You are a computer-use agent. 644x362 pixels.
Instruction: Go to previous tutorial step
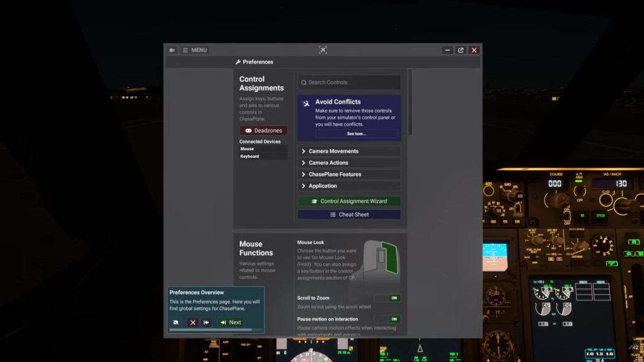206,322
